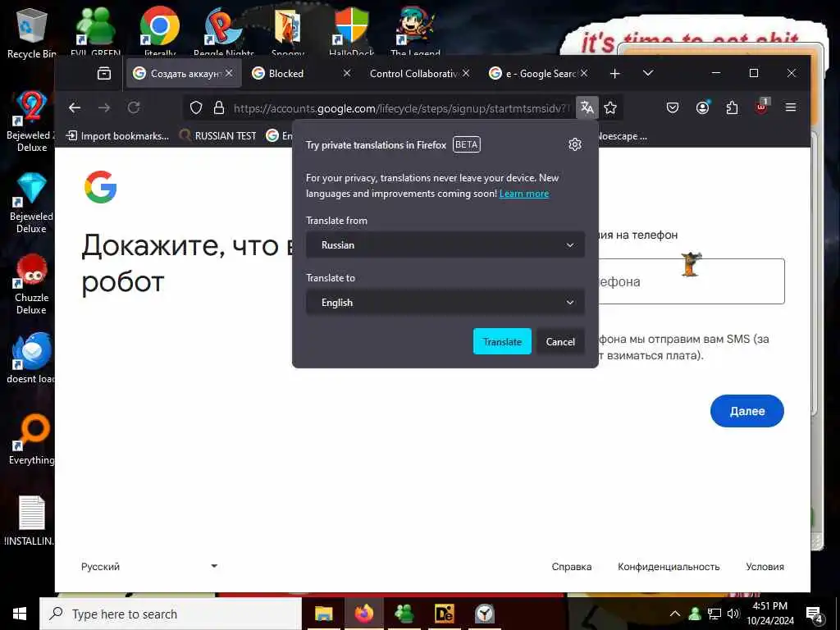Focus the address bar URL
The width and height of the screenshot is (840, 630).
click(x=400, y=108)
